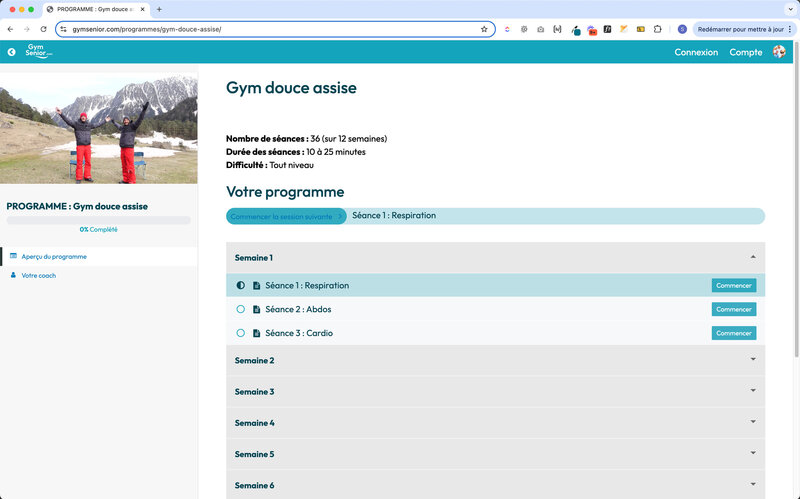Reload the page with refresh icon
The image size is (800, 499).
[x=43, y=29]
